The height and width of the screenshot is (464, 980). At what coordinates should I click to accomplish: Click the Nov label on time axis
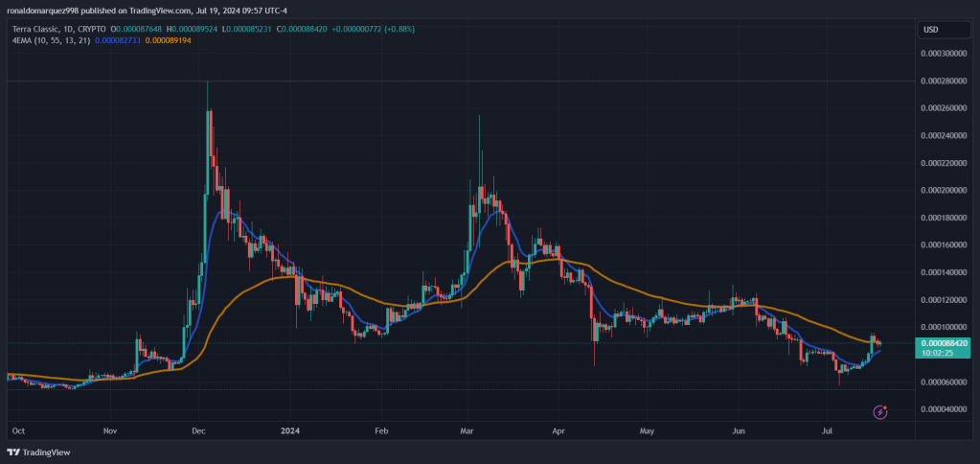point(110,430)
